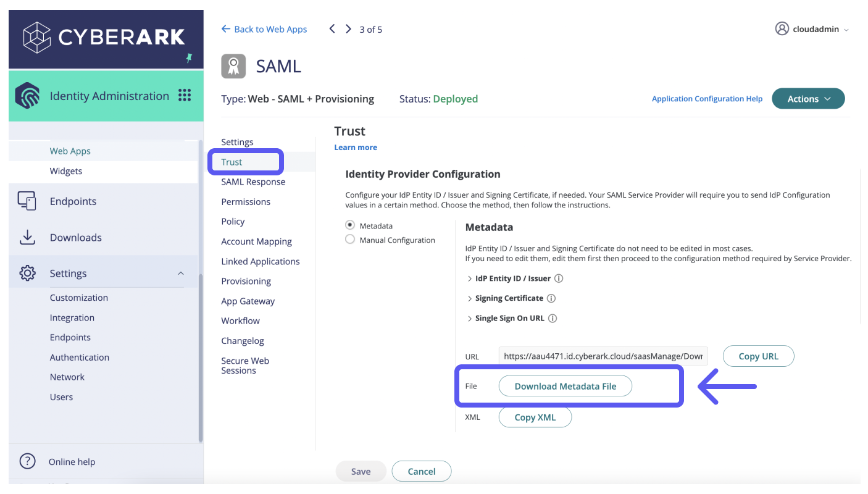Switch to the Provisioning tab
Viewport: 868px width, 494px height.
pyautogui.click(x=246, y=281)
